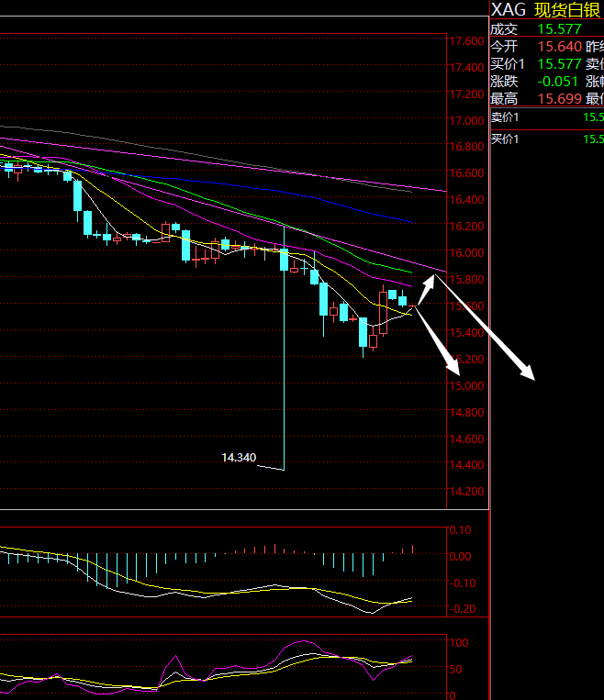Select the 现货白银 instrument name
Viewport: 604px width, 700px height.
[567, 10]
